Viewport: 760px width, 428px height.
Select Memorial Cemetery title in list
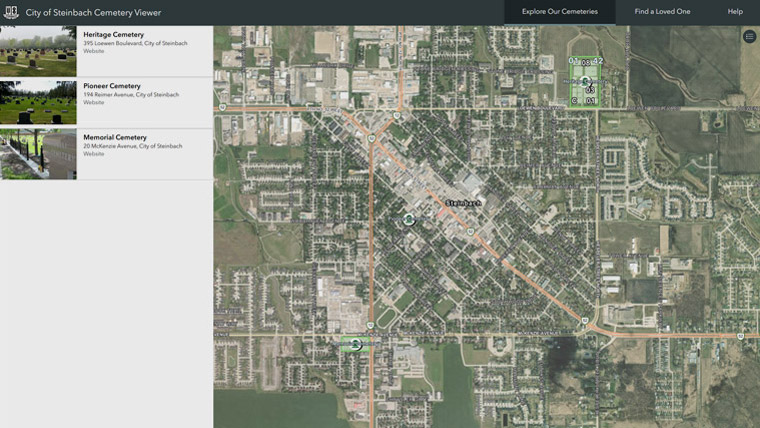pos(115,137)
